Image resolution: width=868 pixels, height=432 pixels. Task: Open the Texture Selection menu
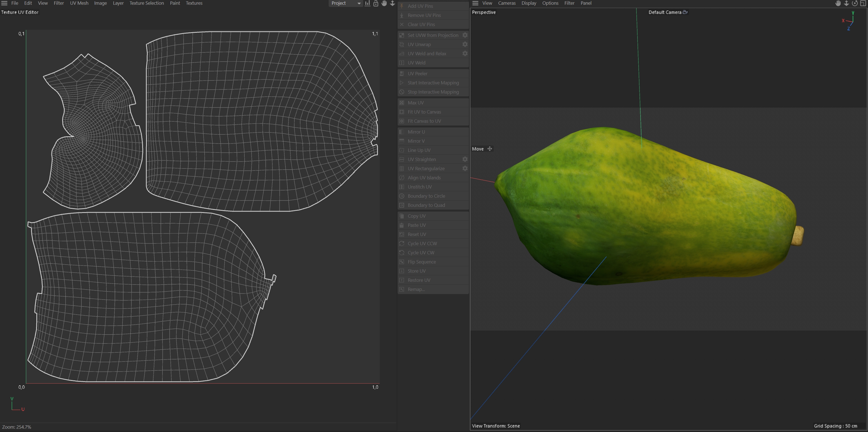click(147, 3)
